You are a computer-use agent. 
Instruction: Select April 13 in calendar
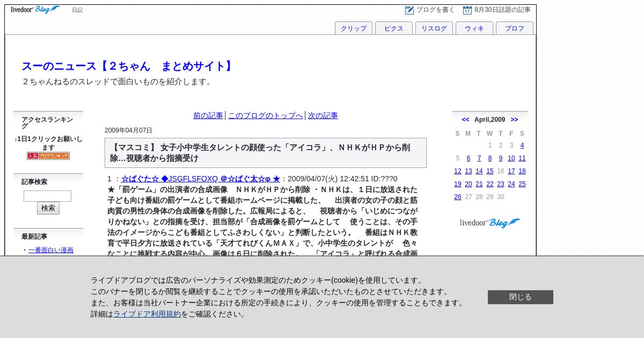coord(469,171)
